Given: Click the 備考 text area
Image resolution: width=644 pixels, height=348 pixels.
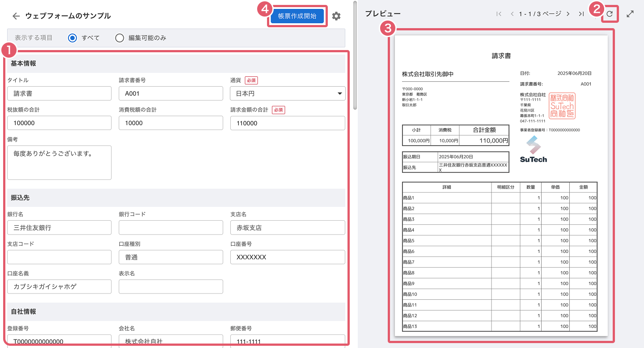Looking at the screenshot, I should (x=59, y=162).
